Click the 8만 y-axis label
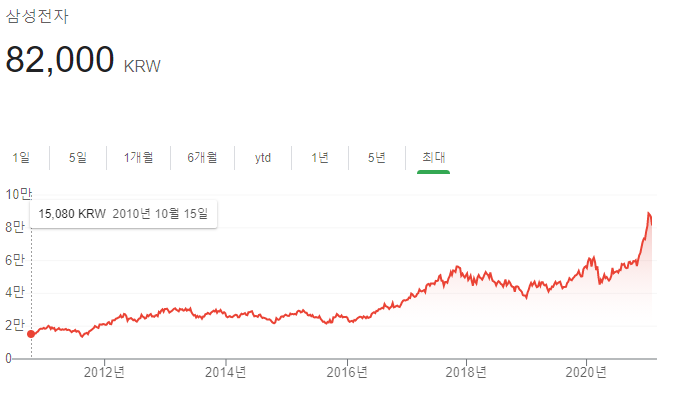 (x=15, y=227)
